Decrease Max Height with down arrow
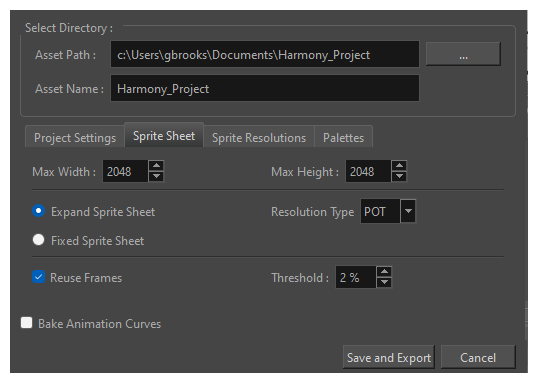This screenshot has width=538, height=383. coord(399,176)
